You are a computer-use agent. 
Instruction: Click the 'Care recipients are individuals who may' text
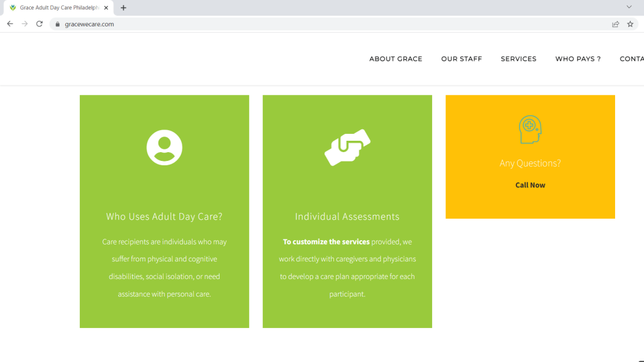click(164, 242)
